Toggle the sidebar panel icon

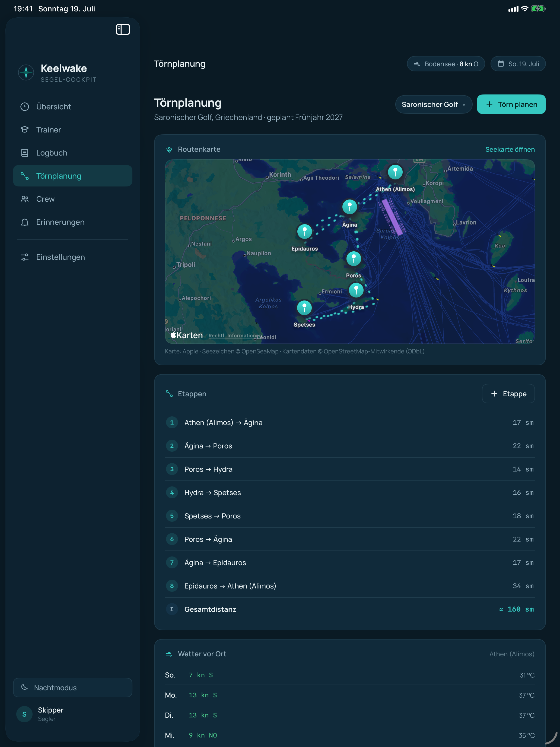coord(123,29)
